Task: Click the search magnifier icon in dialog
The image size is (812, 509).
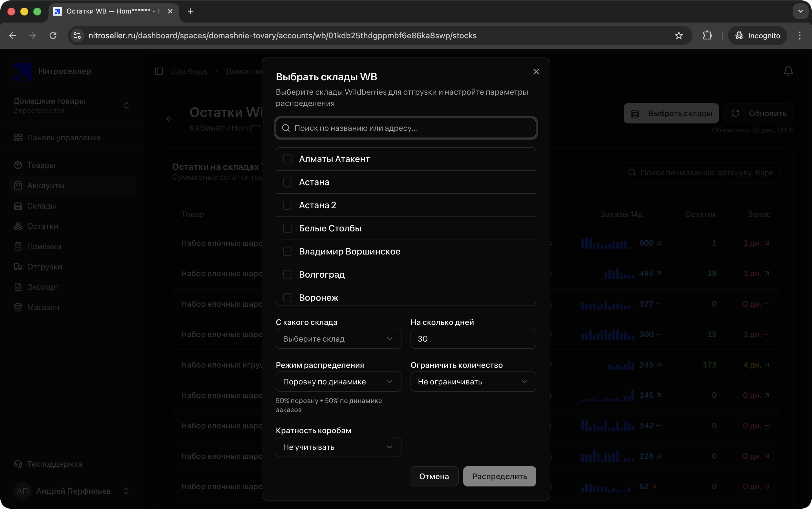Action: coord(286,128)
